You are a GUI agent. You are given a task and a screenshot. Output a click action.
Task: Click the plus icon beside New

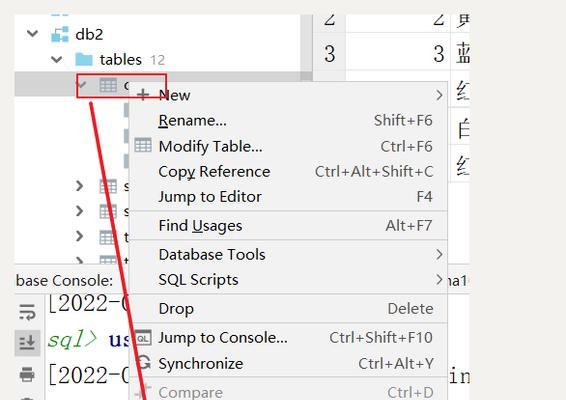[143, 95]
